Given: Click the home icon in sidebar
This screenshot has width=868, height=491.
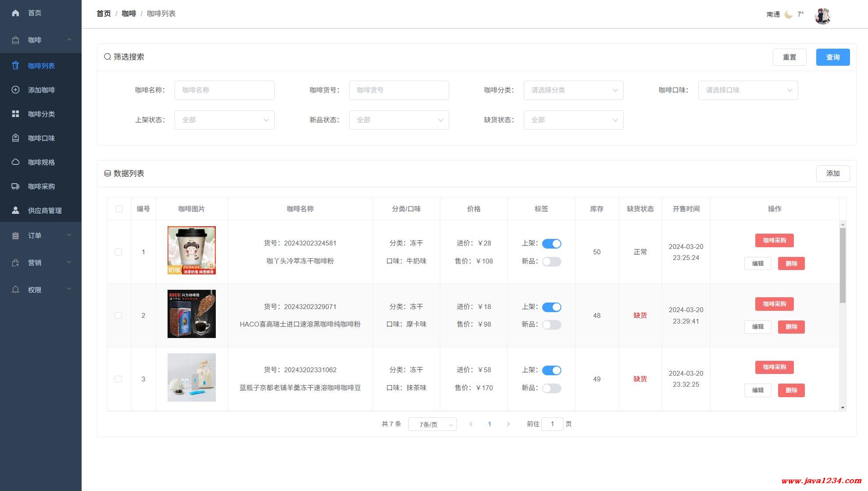Looking at the screenshot, I should point(15,13).
